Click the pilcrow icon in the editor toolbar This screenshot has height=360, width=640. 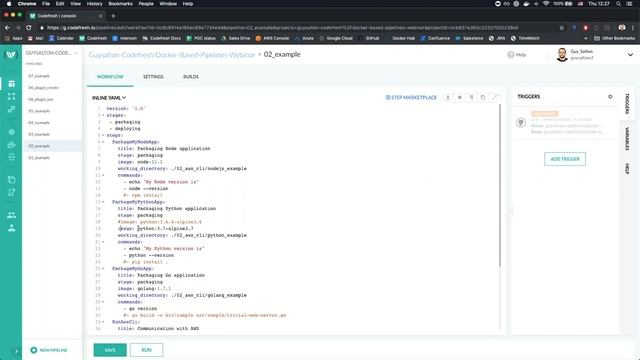pos(471,98)
